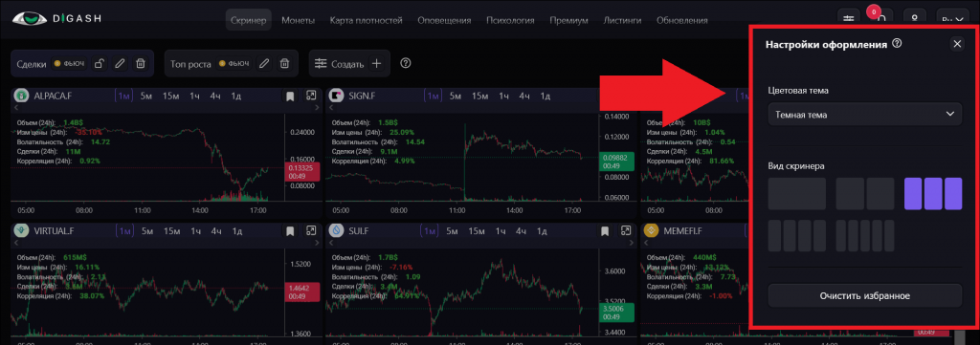Bookmark the SUI.F chart
This screenshot has width=980, height=345.
(605, 231)
